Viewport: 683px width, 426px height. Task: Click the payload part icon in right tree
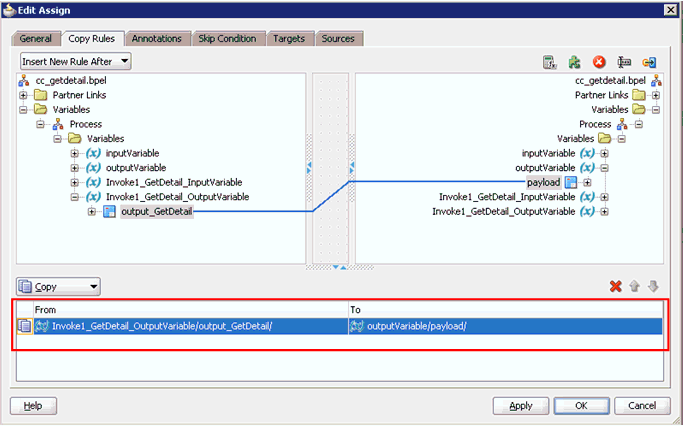tap(571, 183)
